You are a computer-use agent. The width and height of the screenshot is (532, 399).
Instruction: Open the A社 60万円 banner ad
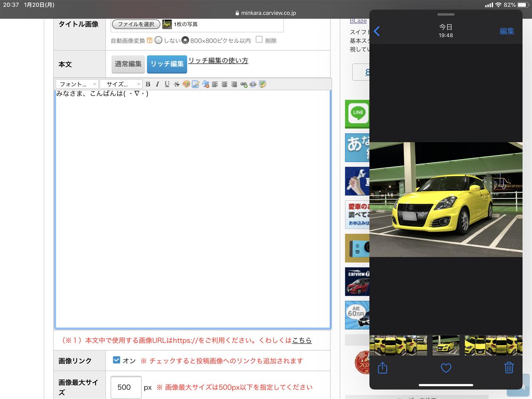pos(357,315)
